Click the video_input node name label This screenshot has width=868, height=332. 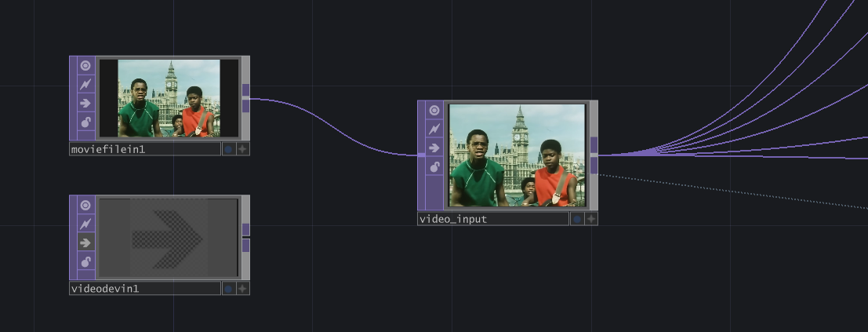[x=492, y=219]
